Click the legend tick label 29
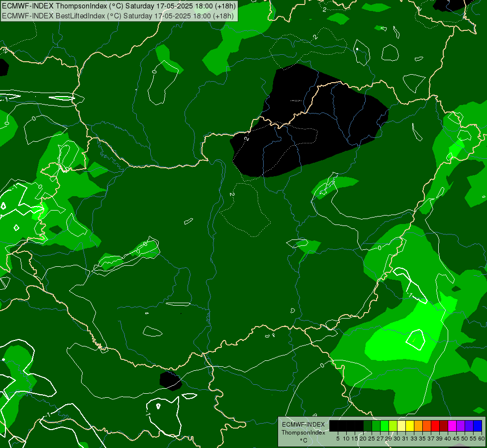This screenshot has width=487, height=448. 389,439
